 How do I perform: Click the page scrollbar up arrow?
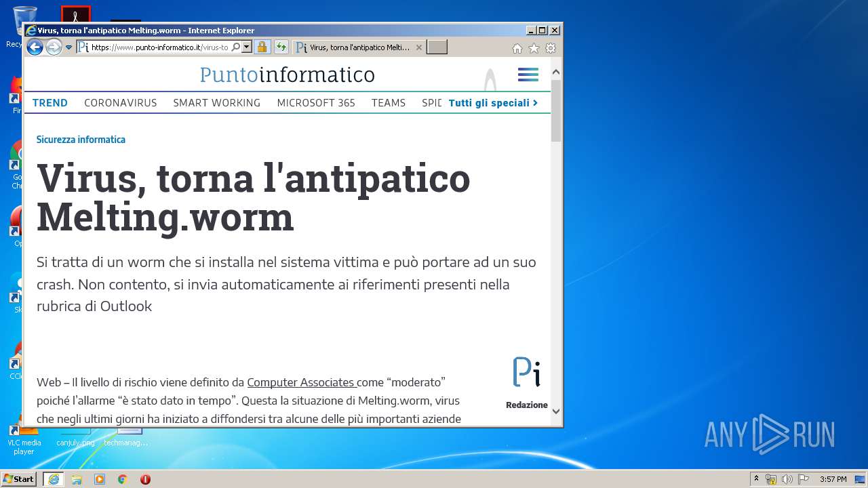(556, 72)
